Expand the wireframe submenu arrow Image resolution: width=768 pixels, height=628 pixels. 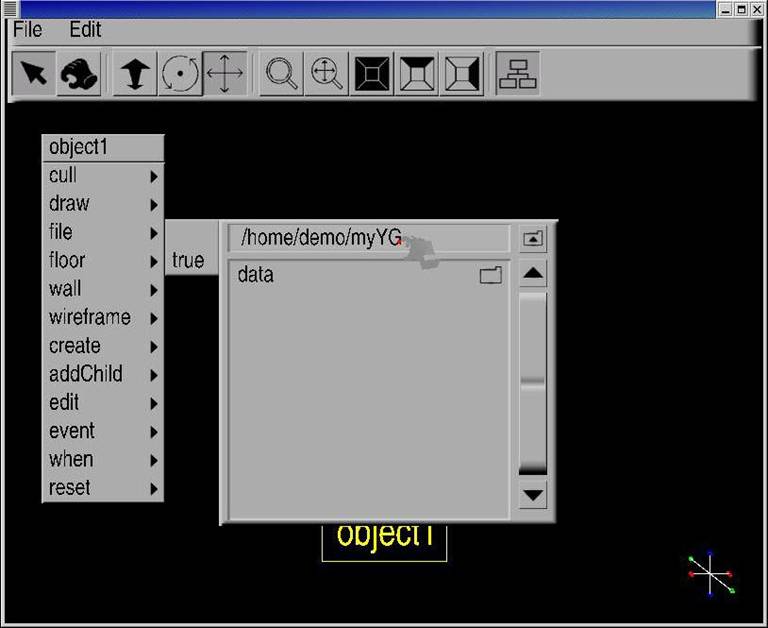[x=154, y=318]
